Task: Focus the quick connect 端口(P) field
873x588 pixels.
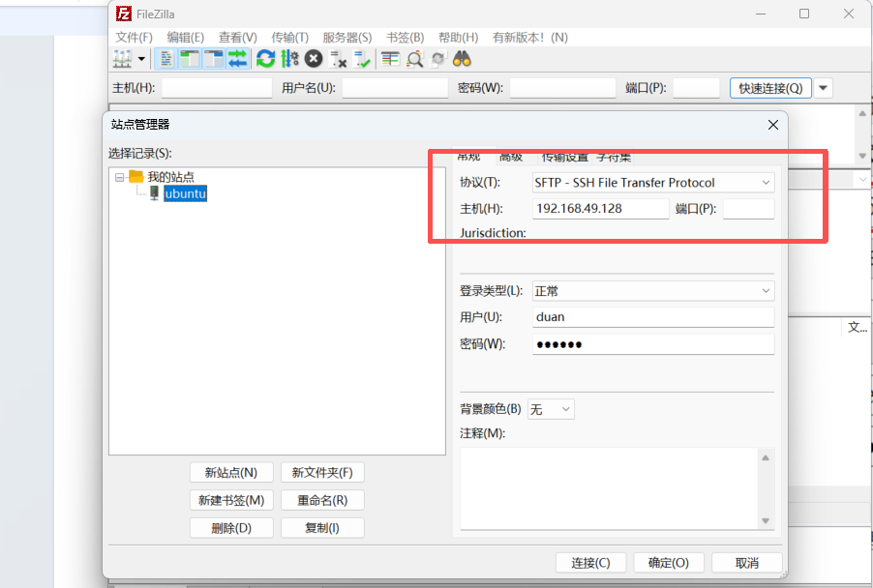Action: pos(696,88)
